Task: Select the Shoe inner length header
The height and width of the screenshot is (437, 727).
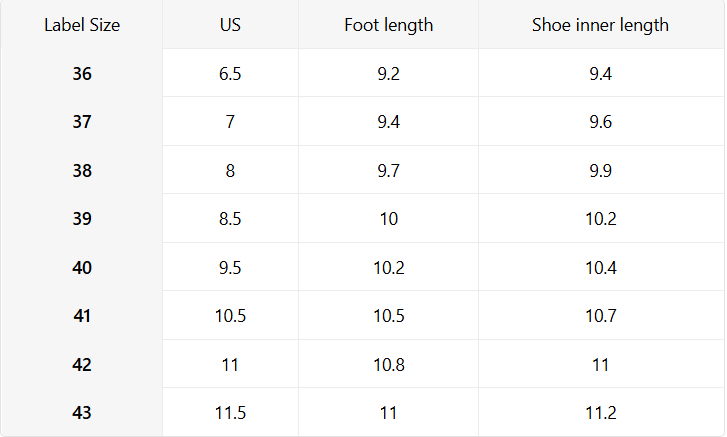Action: coord(600,25)
